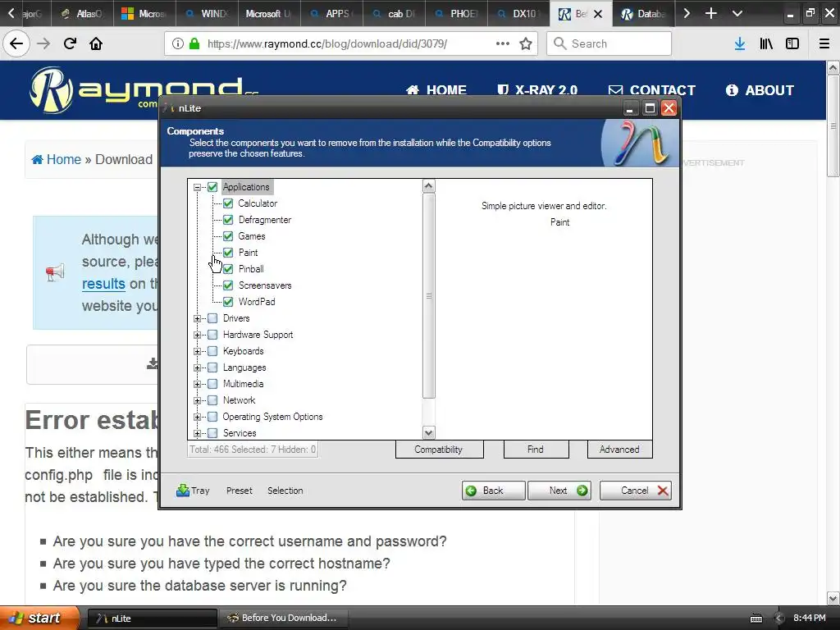Click the component list scroll down arrow

click(428, 432)
